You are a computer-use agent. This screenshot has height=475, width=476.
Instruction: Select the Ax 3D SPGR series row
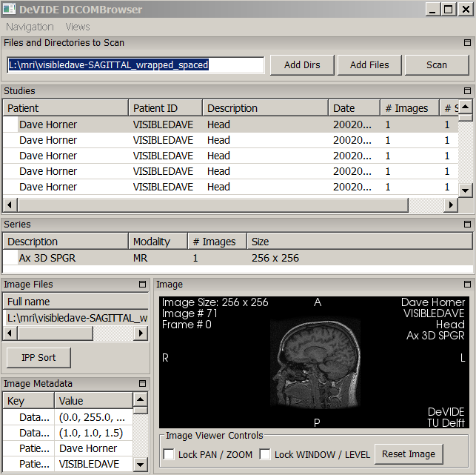[238, 258]
